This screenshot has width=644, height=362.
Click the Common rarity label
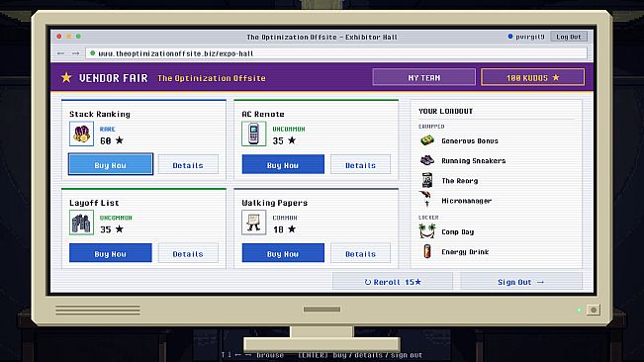click(285, 218)
